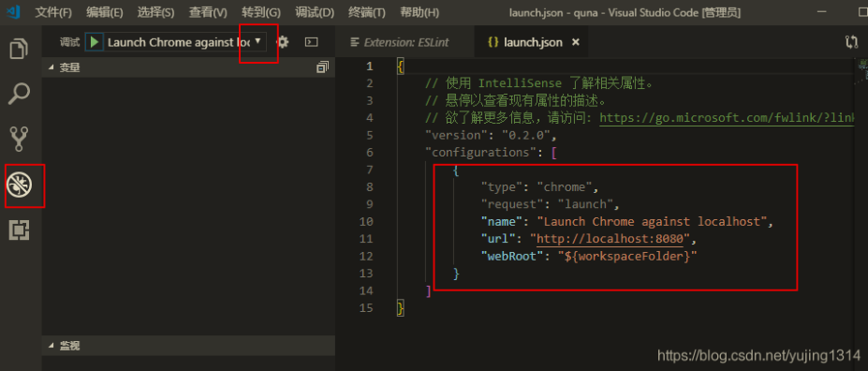The width and height of the screenshot is (868, 371).
Task: Open the 帮助(H) menu
Action: pyautogui.click(x=419, y=12)
